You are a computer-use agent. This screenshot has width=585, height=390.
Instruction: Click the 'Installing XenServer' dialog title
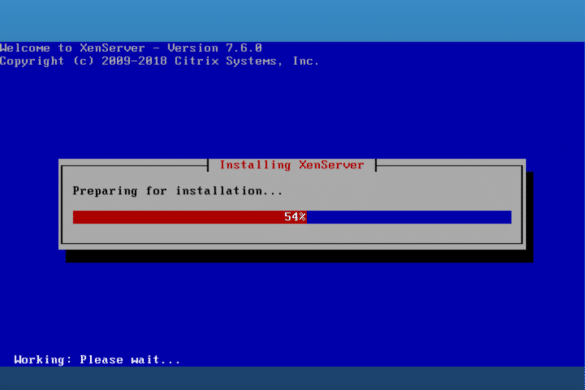[x=291, y=165]
